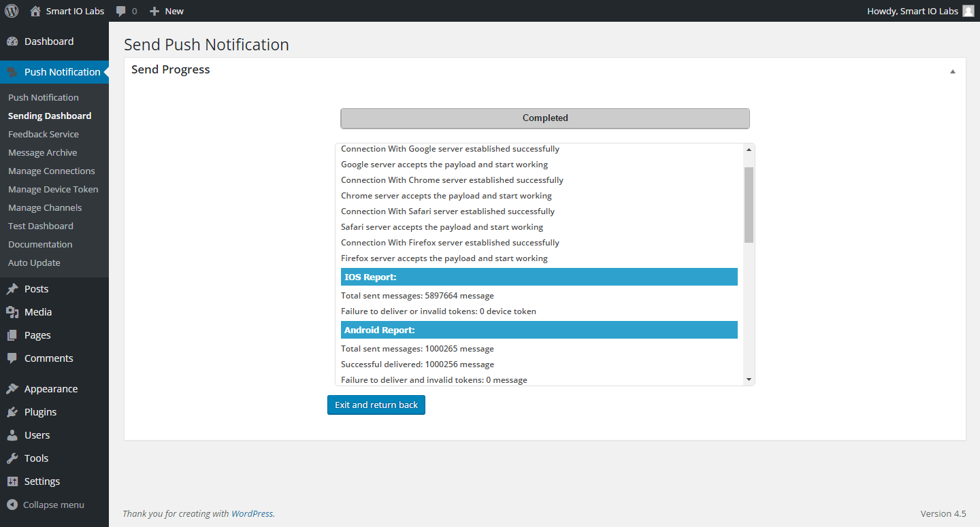Open Message Archive submenu item
This screenshot has height=527, width=980.
[x=43, y=152]
